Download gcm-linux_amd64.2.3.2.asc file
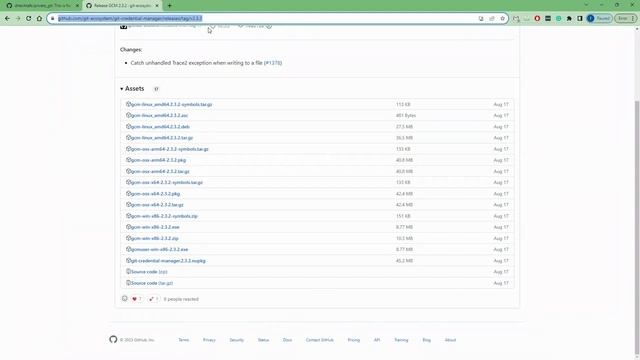The image size is (640, 360). pyautogui.click(x=159, y=116)
